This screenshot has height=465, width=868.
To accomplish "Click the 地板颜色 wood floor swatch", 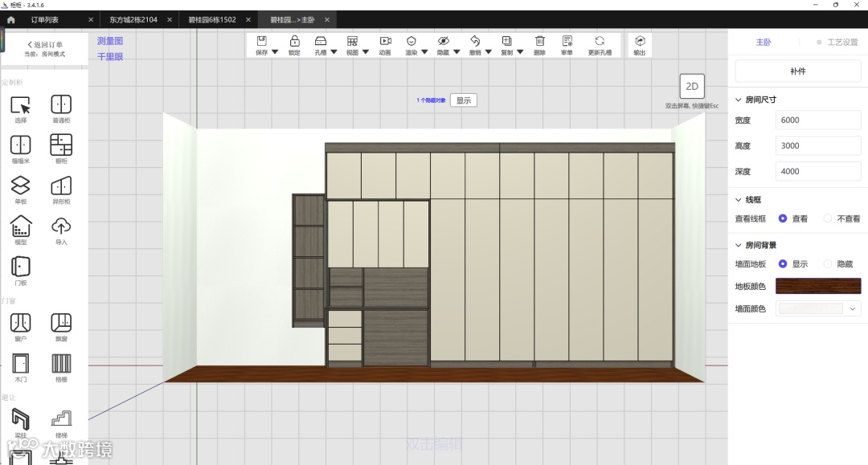I will pos(818,286).
